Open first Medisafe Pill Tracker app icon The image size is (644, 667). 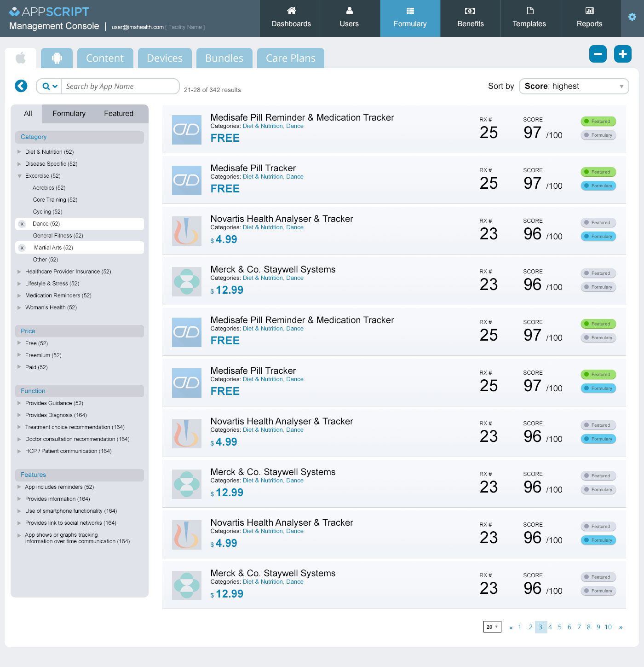click(x=187, y=180)
